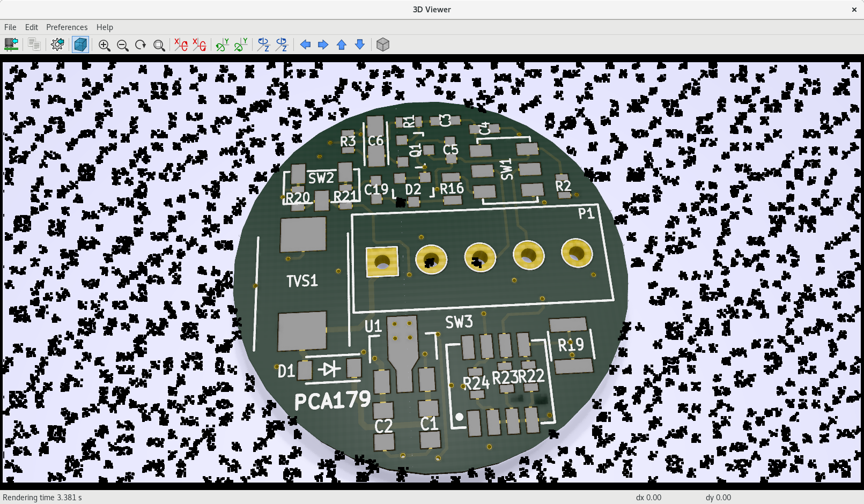Image resolution: width=864 pixels, height=504 pixels.
Task: Redraw the 3D view
Action: pyautogui.click(x=141, y=45)
